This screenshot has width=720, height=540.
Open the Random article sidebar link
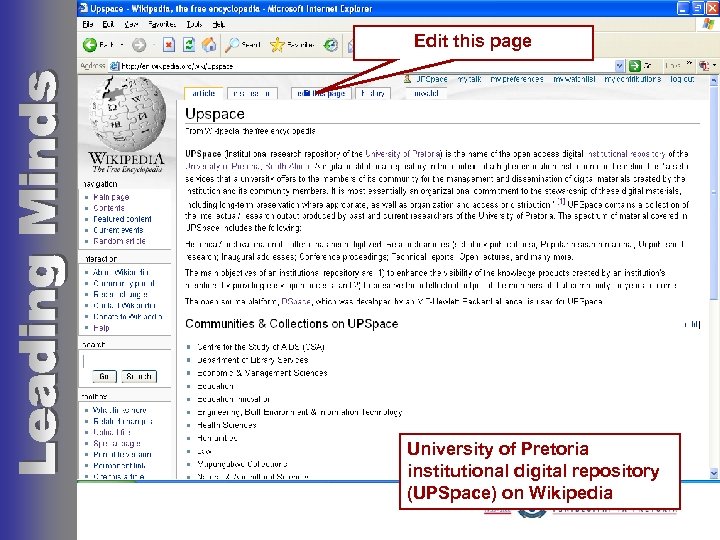coord(119,241)
